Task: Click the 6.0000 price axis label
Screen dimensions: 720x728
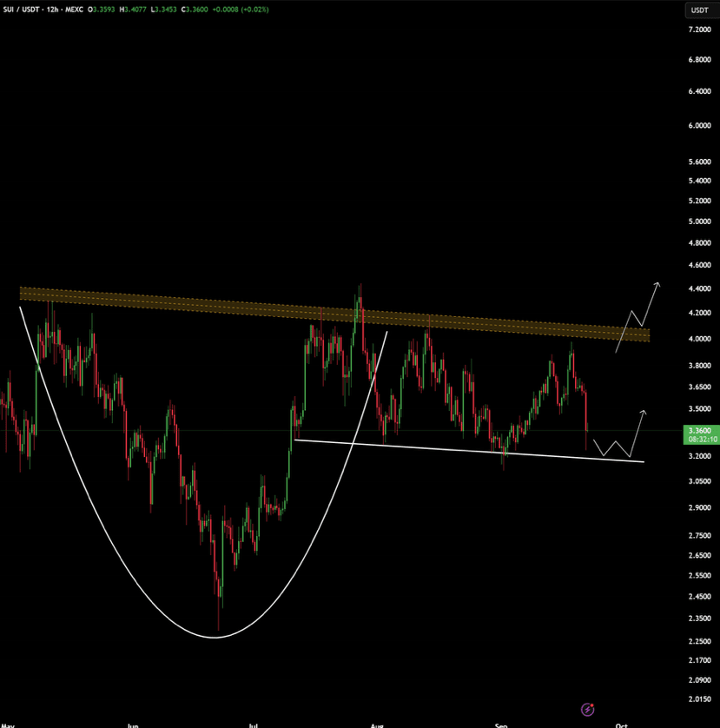Action: pos(699,125)
